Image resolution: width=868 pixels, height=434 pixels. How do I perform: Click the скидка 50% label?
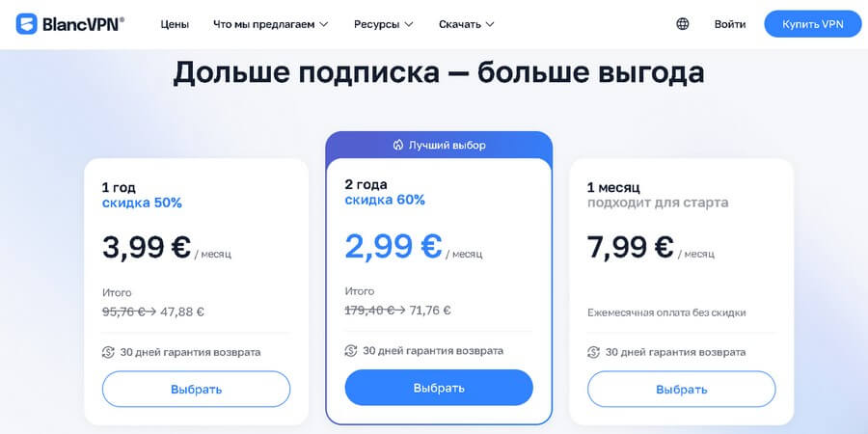142,203
